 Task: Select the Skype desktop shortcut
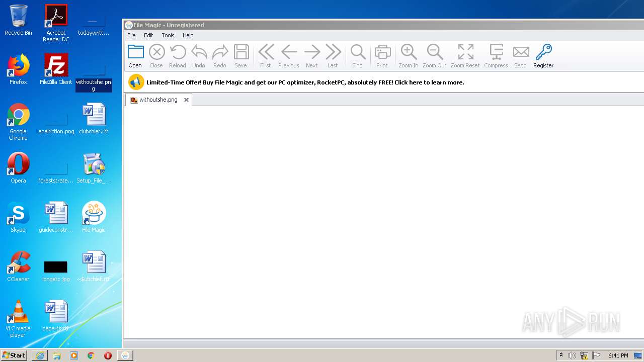[18, 217]
